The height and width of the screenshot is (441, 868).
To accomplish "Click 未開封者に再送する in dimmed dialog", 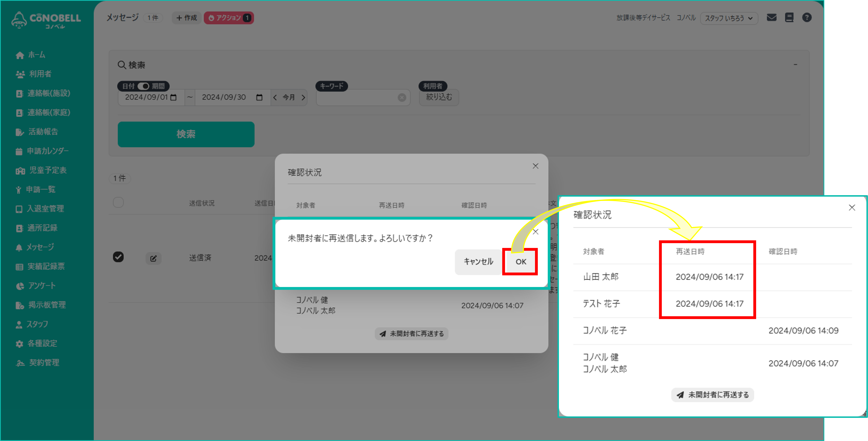I will pos(411,334).
